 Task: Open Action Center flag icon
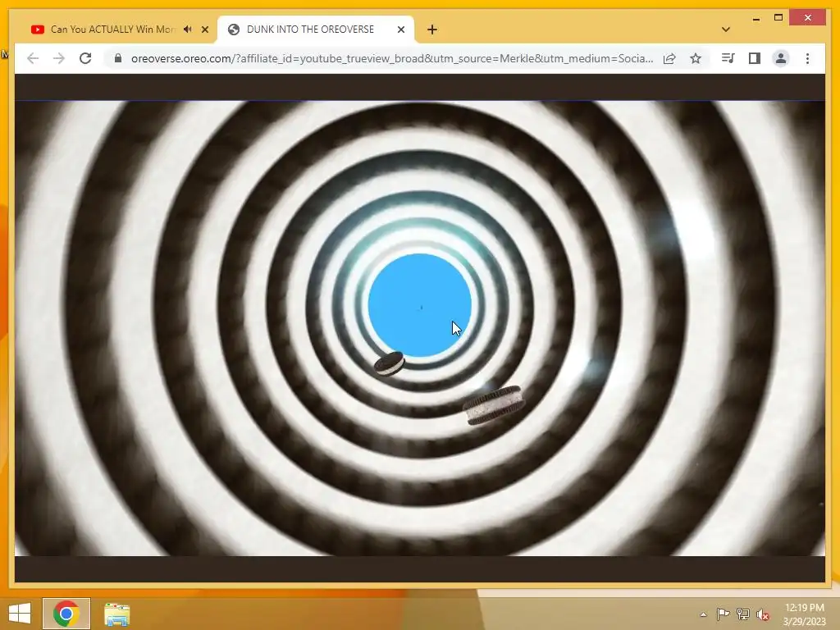[723, 614]
